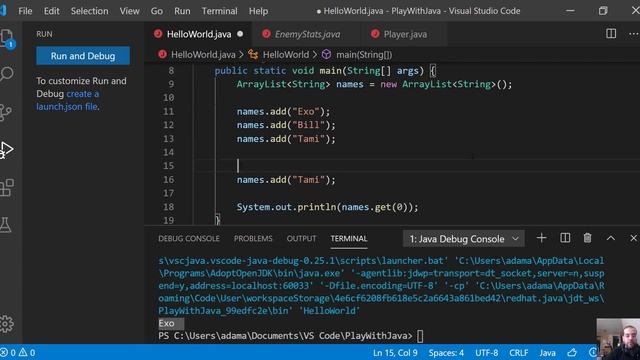Viewport: 640px width, 360px height.
Task: Click the terminal PowerShell prompt line
Action: [291, 336]
